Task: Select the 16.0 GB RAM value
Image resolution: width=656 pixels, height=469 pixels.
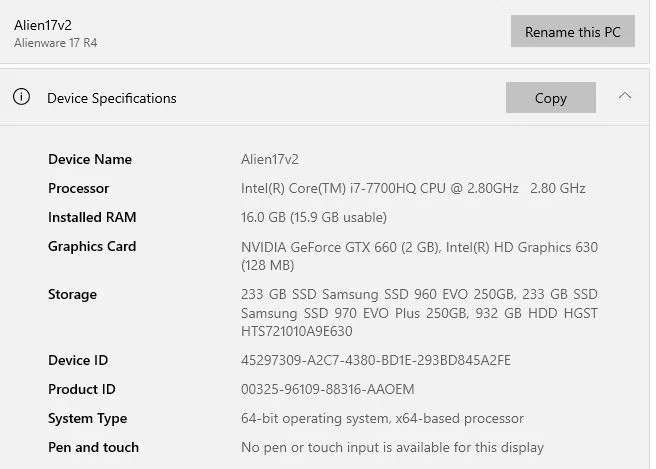Action: [313, 217]
